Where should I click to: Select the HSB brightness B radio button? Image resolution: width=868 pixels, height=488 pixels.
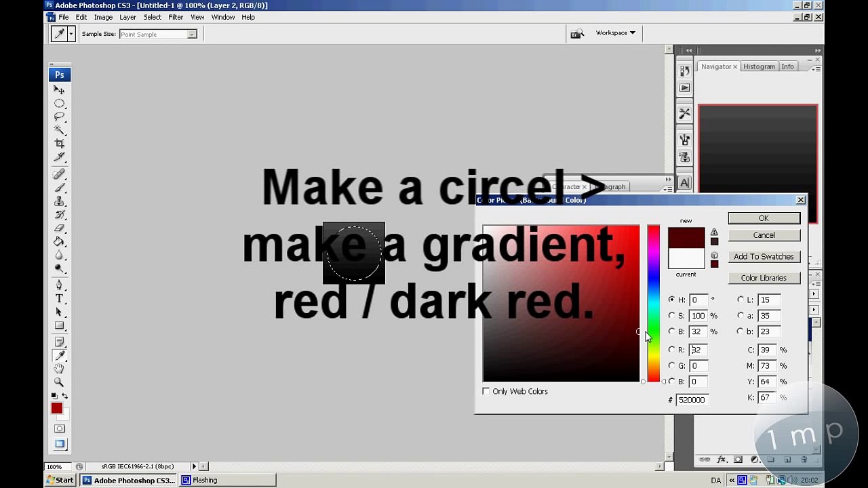point(671,331)
